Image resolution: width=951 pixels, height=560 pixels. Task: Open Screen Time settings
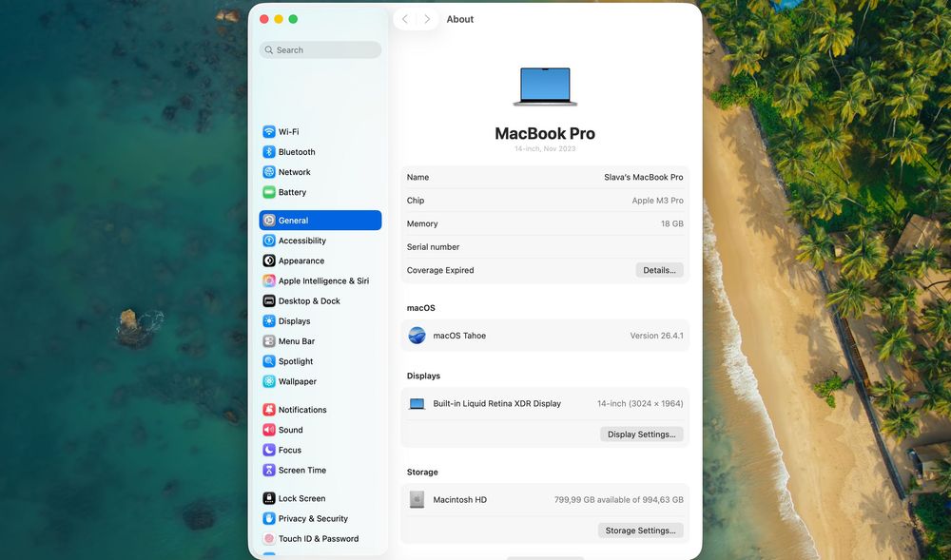click(320, 470)
